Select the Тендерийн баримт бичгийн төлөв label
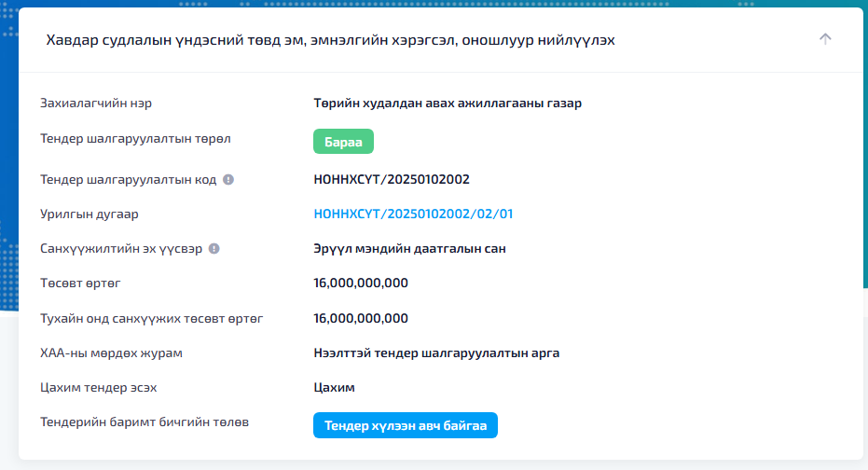The height and width of the screenshot is (470, 868). (x=145, y=422)
